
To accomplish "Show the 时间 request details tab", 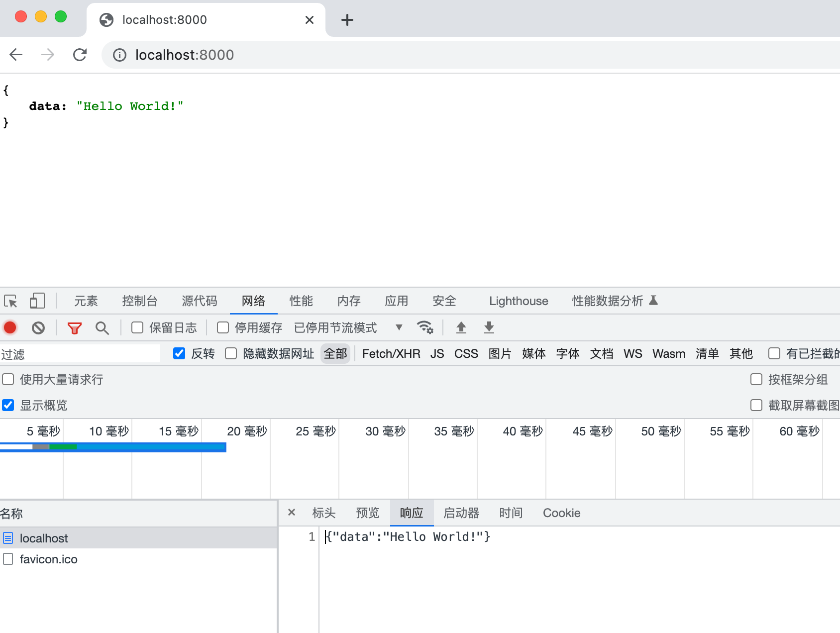I will click(511, 513).
